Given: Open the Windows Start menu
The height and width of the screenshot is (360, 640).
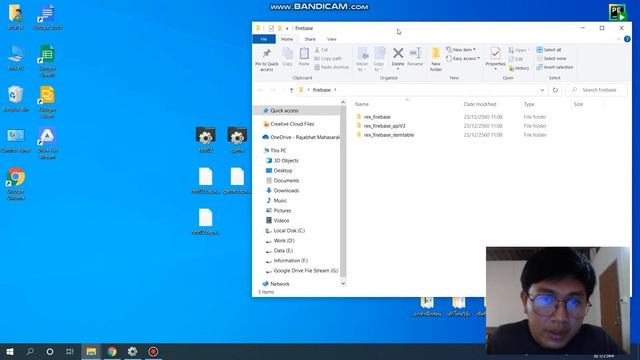Looking at the screenshot, I should point(10,351).
